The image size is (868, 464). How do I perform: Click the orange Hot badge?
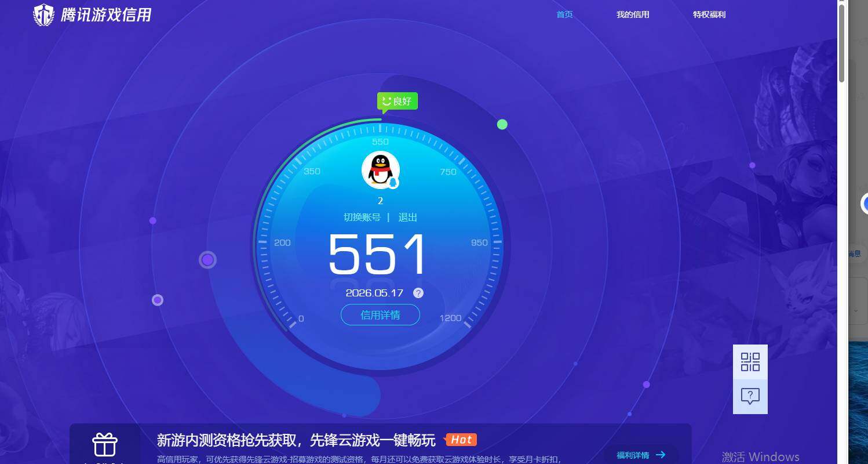461,440
